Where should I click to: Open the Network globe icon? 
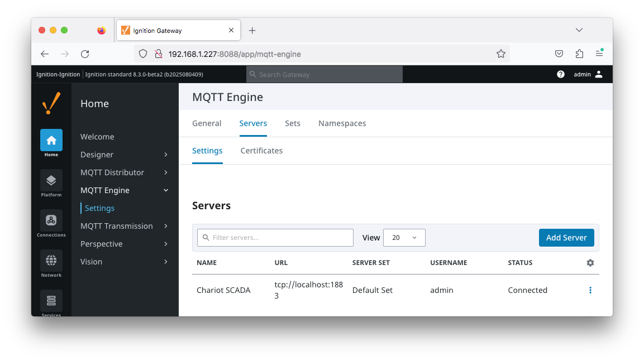coord(51,261)
